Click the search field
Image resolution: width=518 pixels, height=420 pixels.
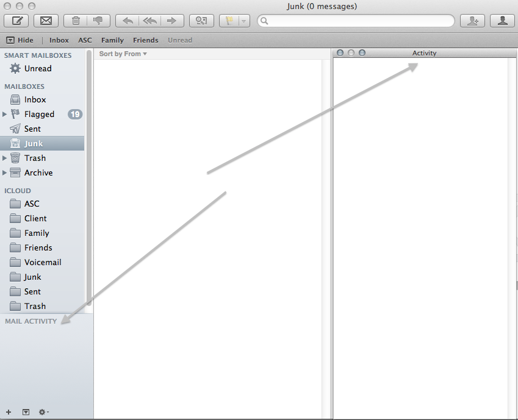tap(356, 21)
